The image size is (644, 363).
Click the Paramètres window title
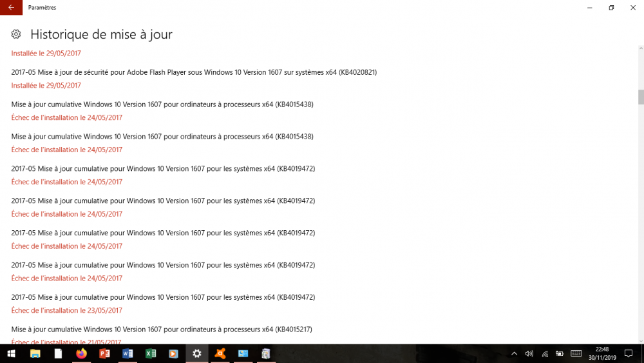point(42,7)
